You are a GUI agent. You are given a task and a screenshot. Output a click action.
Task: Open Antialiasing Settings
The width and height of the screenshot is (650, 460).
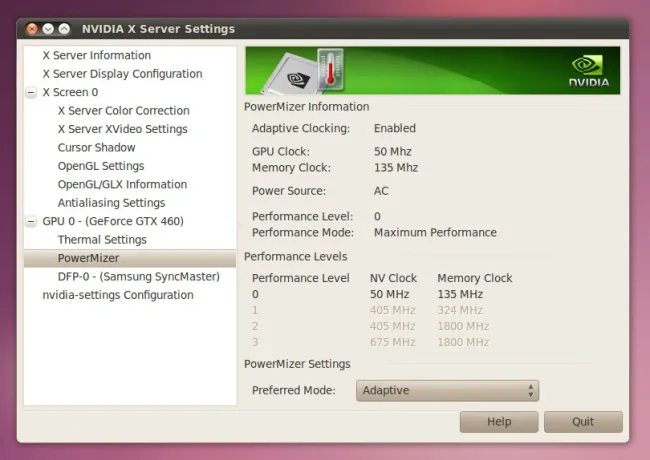point(112,203)
